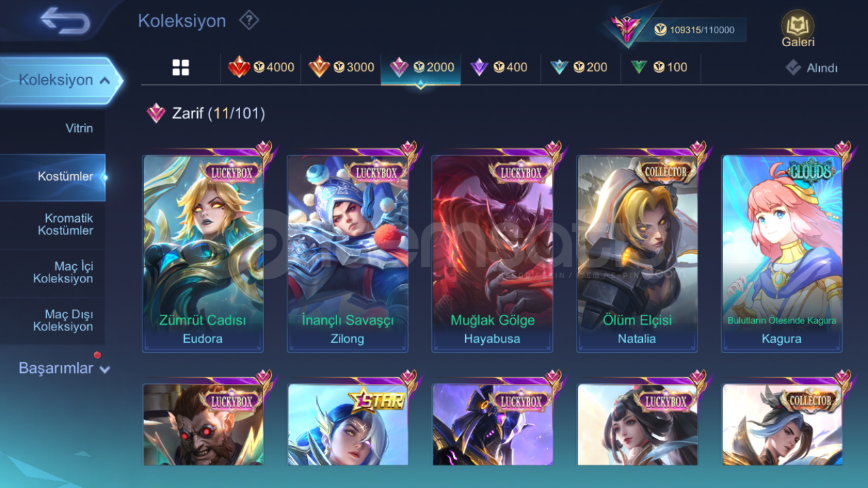Viewport: 868px width, 488px height.
Task: Open Eudora's Zümrüt Cadısı skin card
Action: tap(203, 254)
